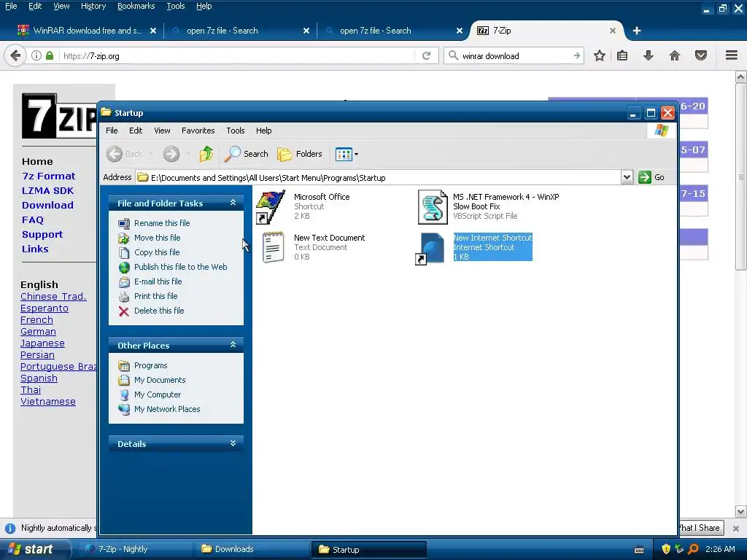The width and height of the screenshot is (747, 560).
Task: Switch to Downloads taskbar window
Action: (x=252, y=550)
